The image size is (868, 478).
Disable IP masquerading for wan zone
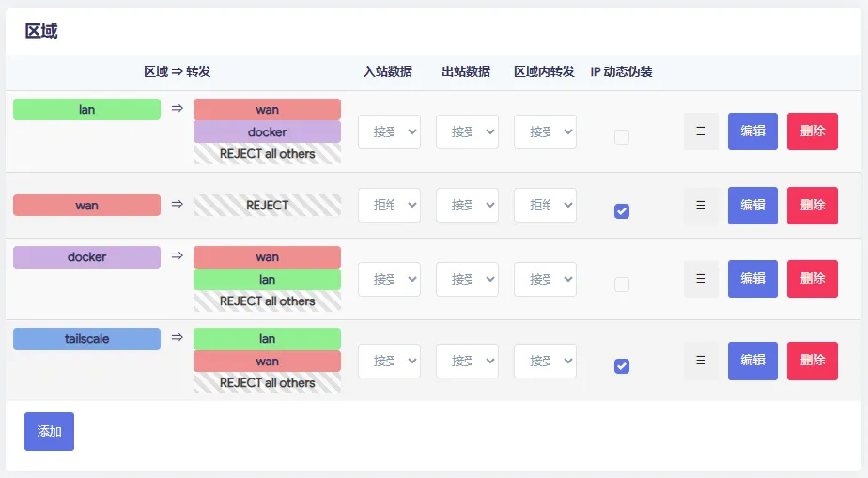[621, 211]
